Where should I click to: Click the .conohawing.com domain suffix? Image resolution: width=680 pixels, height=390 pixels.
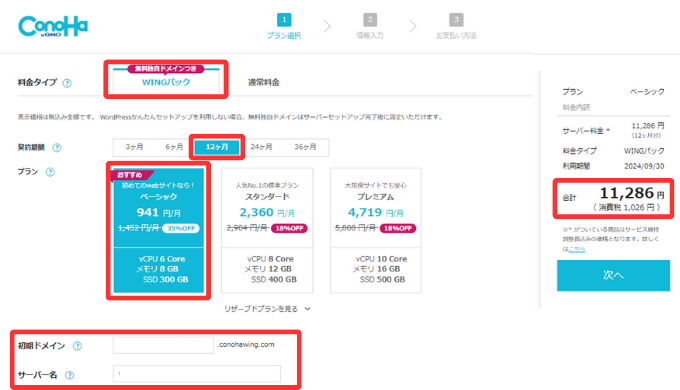pos(245,344)
